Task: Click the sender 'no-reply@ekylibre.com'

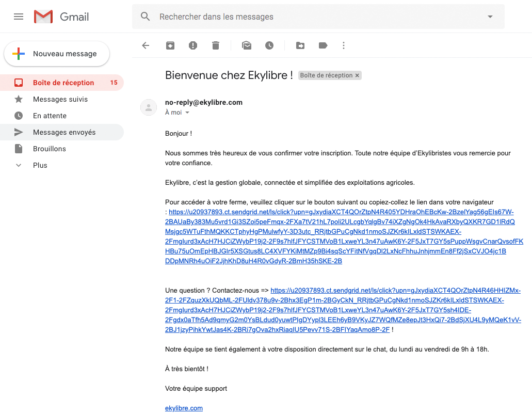Action: tap(204, 103)
